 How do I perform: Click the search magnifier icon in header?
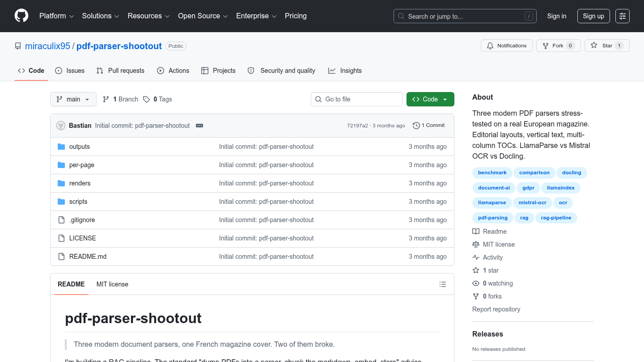[401, 16]
